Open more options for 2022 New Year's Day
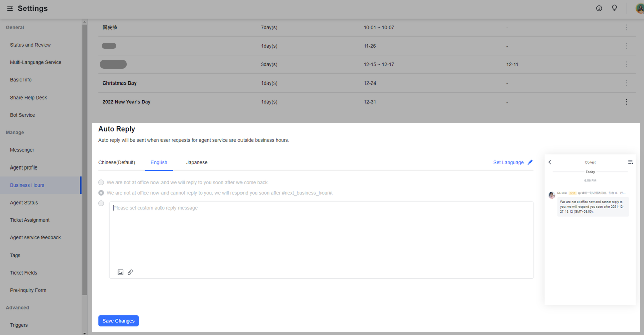This screenshot has width=644, height=335. pos(627,102)
